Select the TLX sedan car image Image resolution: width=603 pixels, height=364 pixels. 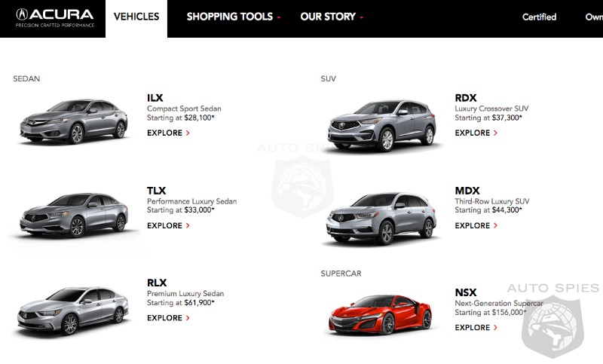pyautogui.click(x=73, y=215)
